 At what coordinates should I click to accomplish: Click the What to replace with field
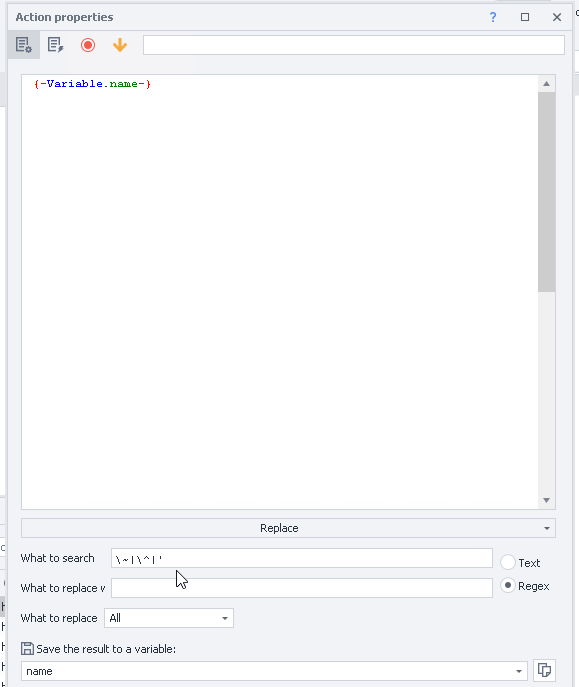(x=302, y=588)
